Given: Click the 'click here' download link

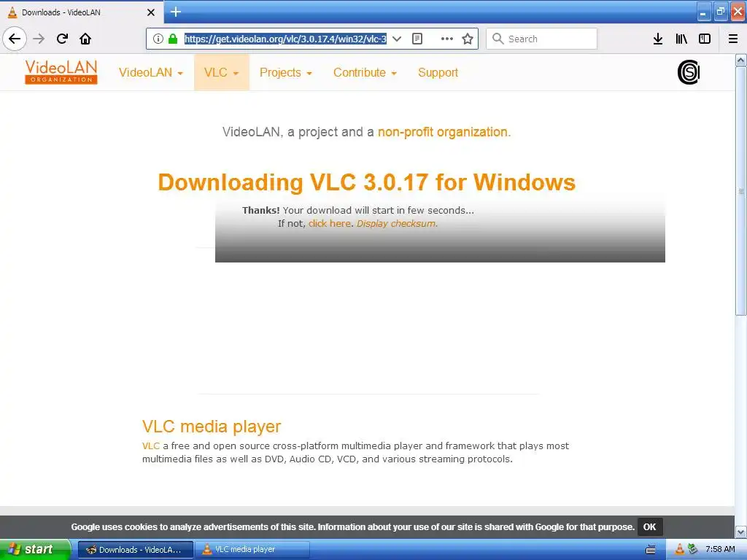Looking at the screenshot, I should point(330,223).
